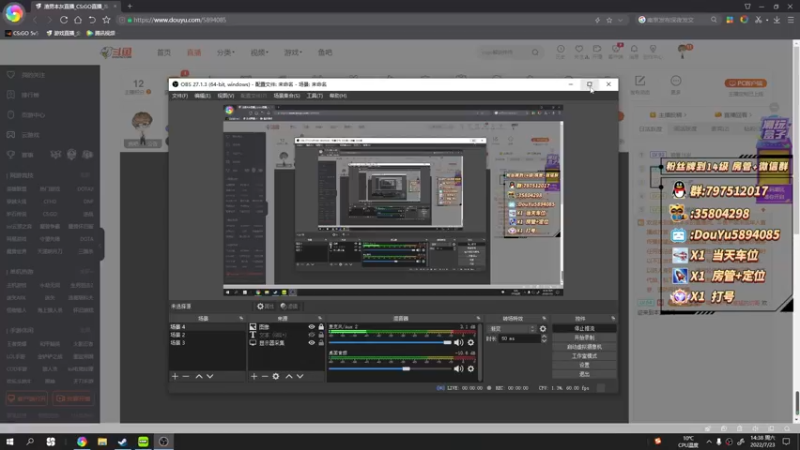
Task: Pop out the Sources dock panel
Action: [320, 318]
